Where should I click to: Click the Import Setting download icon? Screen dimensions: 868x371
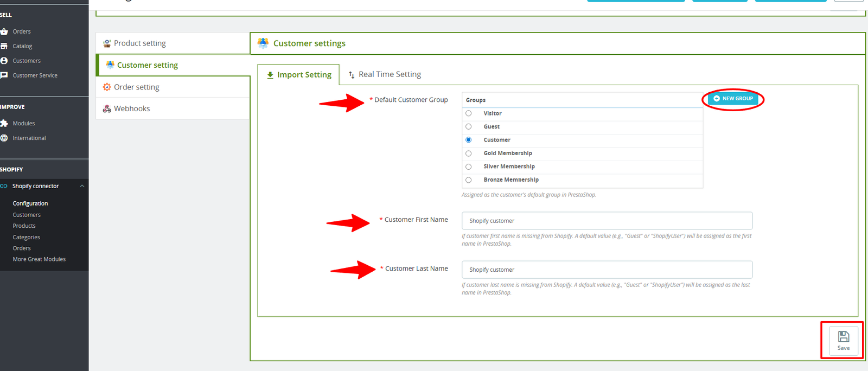click(270, 75)
